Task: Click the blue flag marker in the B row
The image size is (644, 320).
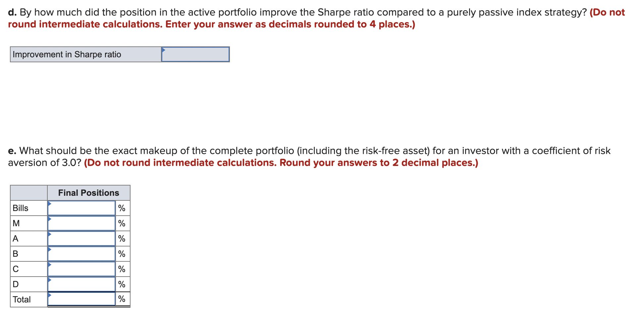Action: click(x=50, y=249)
